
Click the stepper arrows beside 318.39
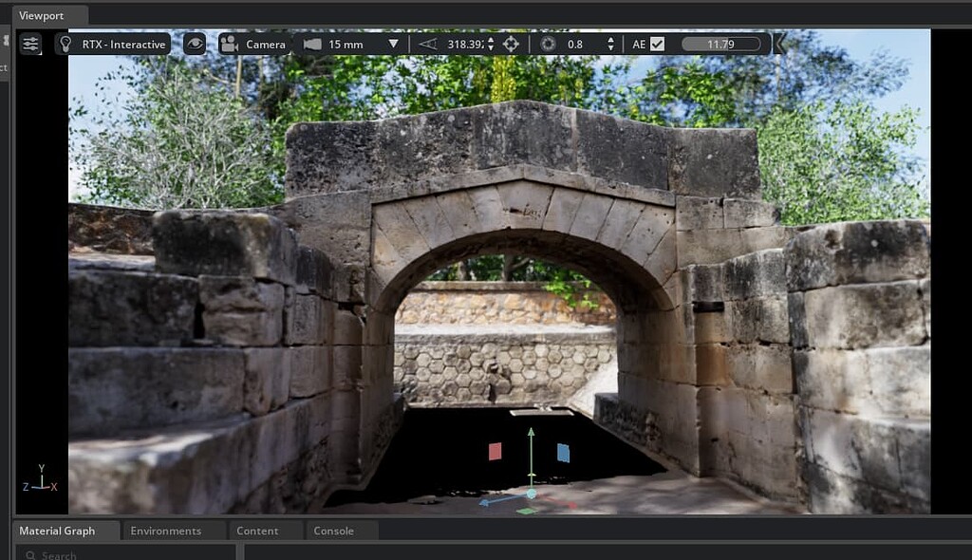[491, 43]
